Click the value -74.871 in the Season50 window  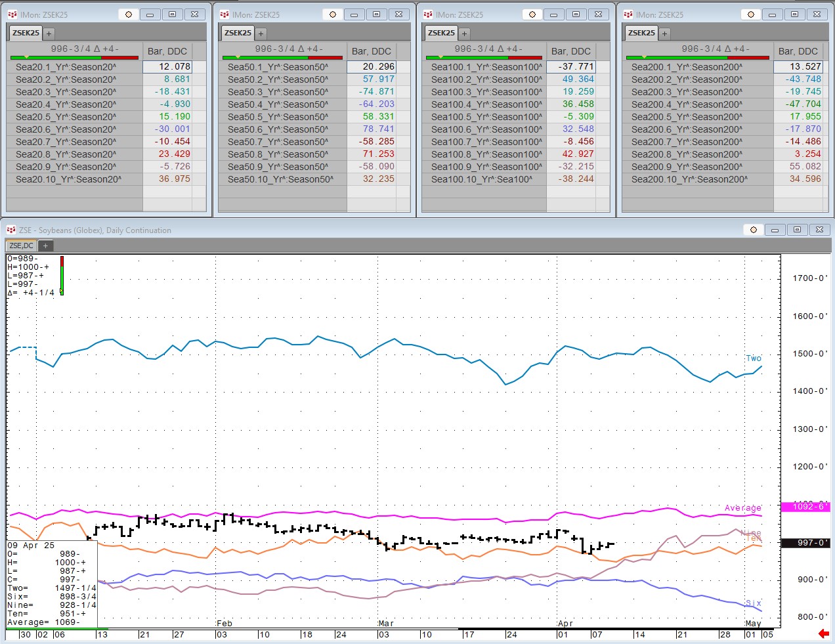(x=377, y=92)
